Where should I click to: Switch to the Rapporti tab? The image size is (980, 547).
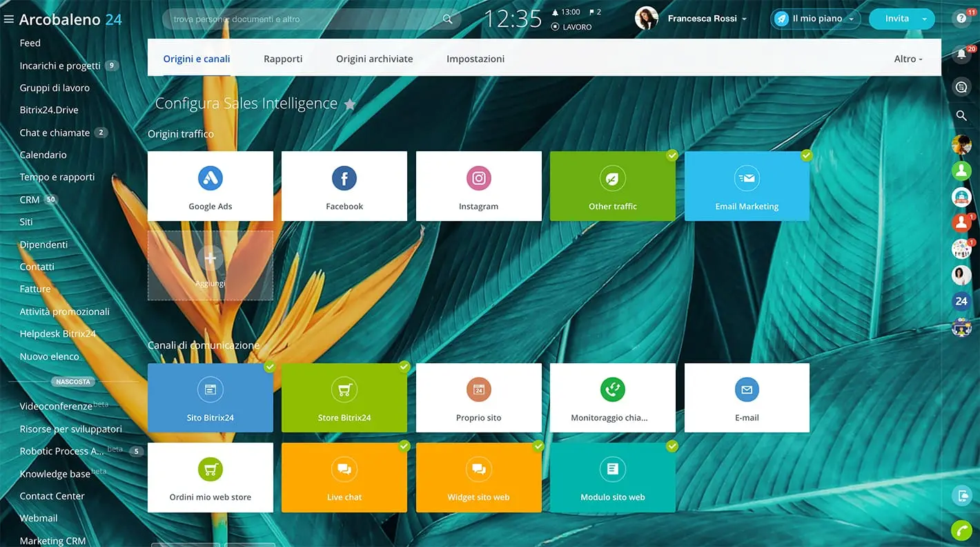(283, 59)
